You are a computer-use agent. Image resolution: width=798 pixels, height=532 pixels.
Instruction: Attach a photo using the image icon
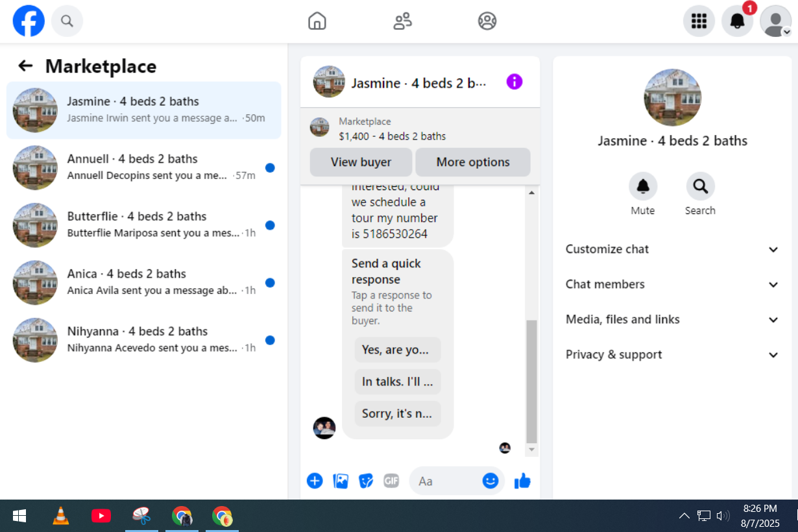(x=341, y=481)
